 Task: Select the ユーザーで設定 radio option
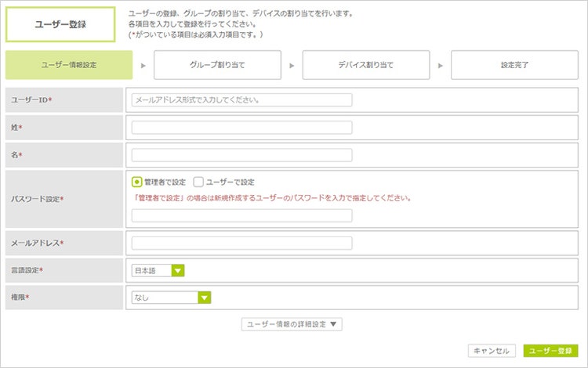tap(198, 182)
